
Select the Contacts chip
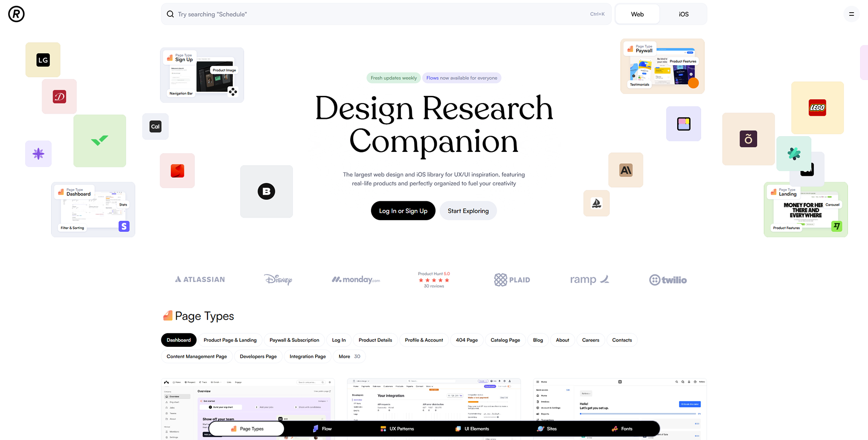click(x=622, y=340)
